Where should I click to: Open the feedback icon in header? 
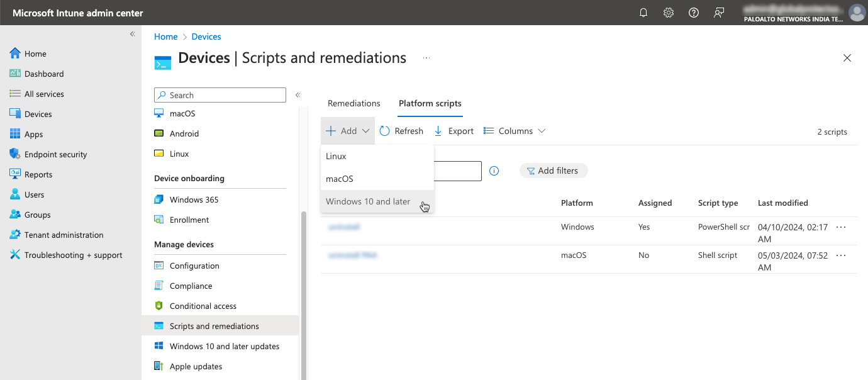tap(719, 13)
